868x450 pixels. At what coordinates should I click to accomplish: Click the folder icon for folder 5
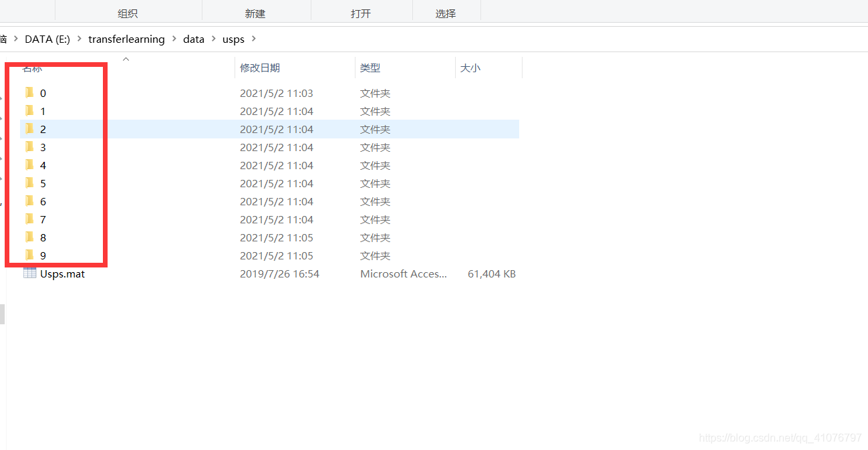(x=29, y=183)
